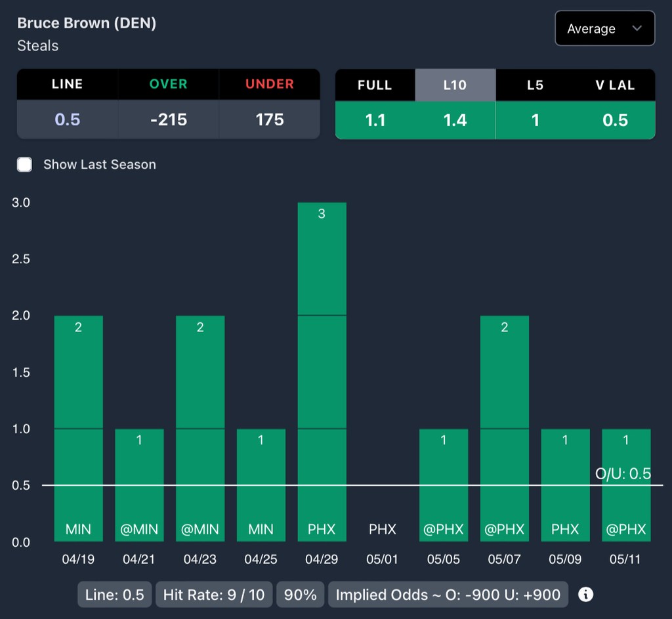
Task: Toggle the Show Last Season checkbox
Action: click(x=24, y=164)
